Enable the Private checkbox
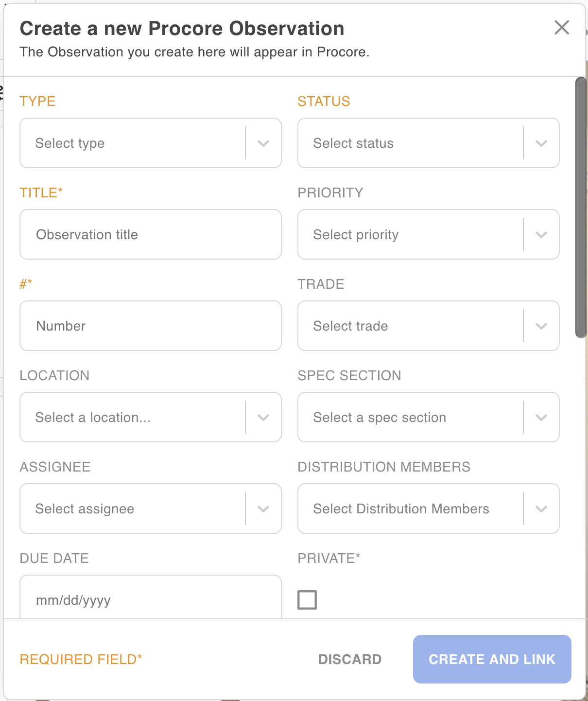Image resolution: width=588 pixels, height=701 pixels. coord(307,599)
